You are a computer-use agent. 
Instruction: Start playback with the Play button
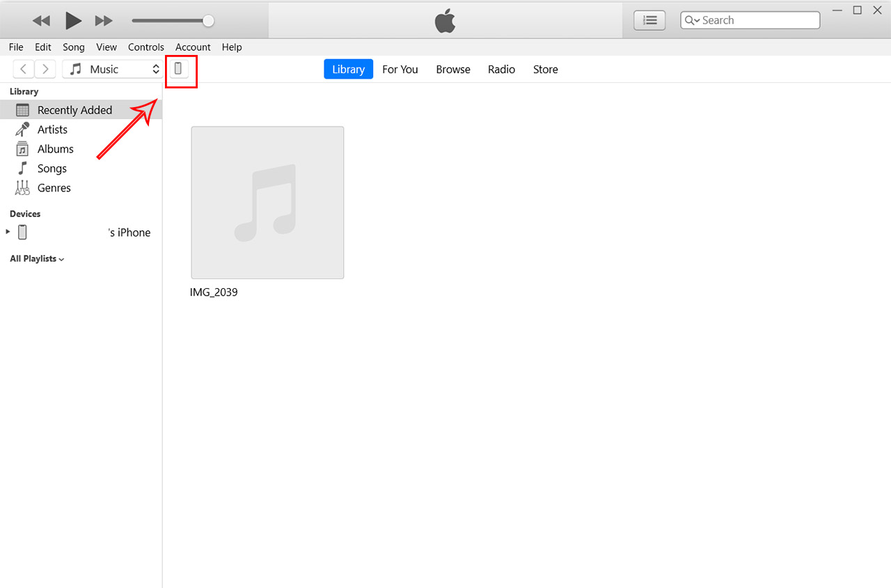point(73,21)
